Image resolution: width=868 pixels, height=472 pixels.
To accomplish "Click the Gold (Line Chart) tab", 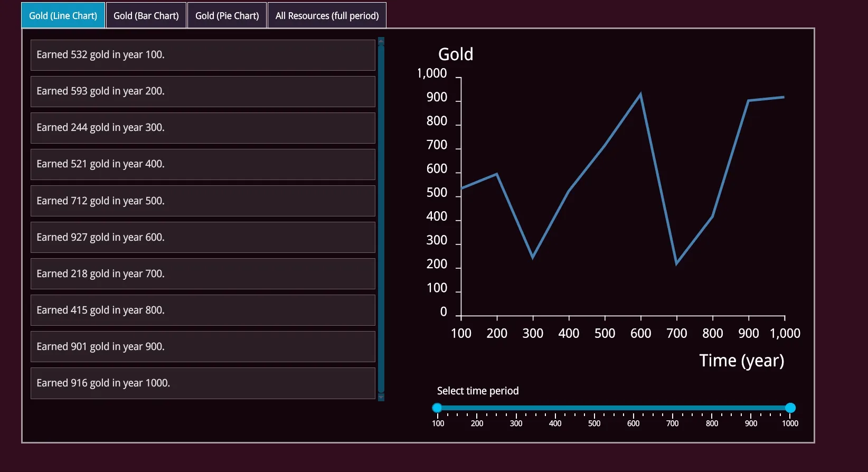I will coord(63,16).
